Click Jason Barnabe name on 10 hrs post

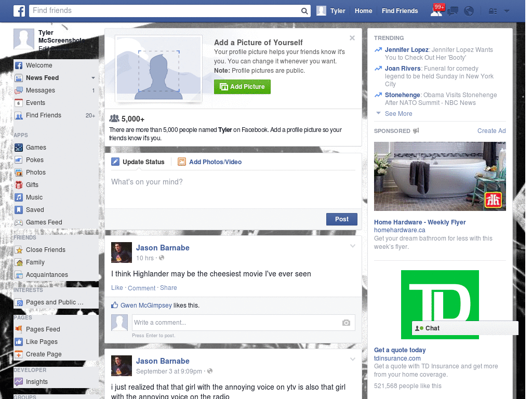coord(163,248)
